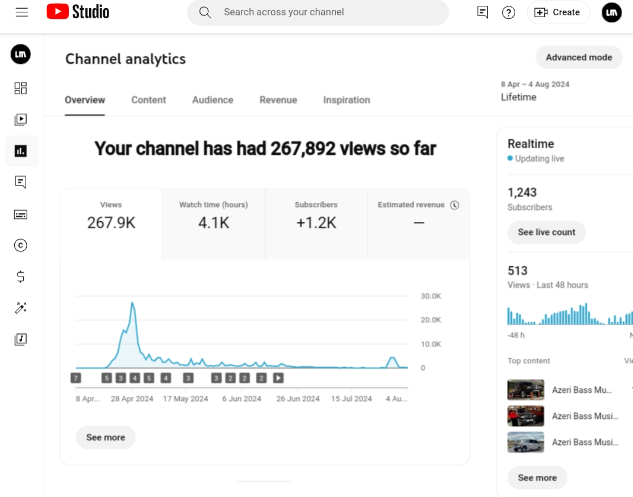Image resolution: width=633 pixels, height=497 pixels.
Task: Open Copyright icon in sidebar
Action: [x=21, y=245]
